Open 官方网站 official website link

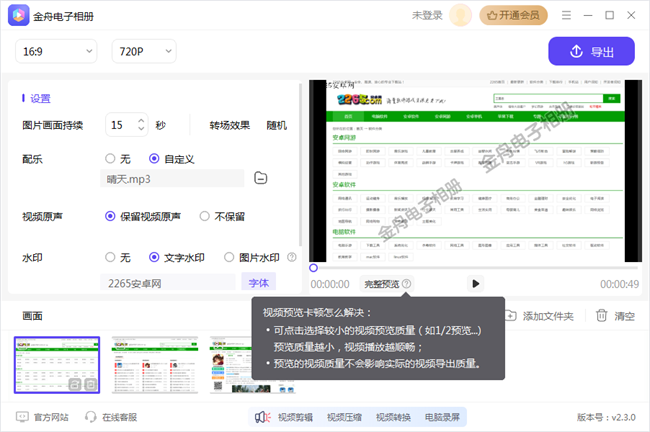[43, 417]
